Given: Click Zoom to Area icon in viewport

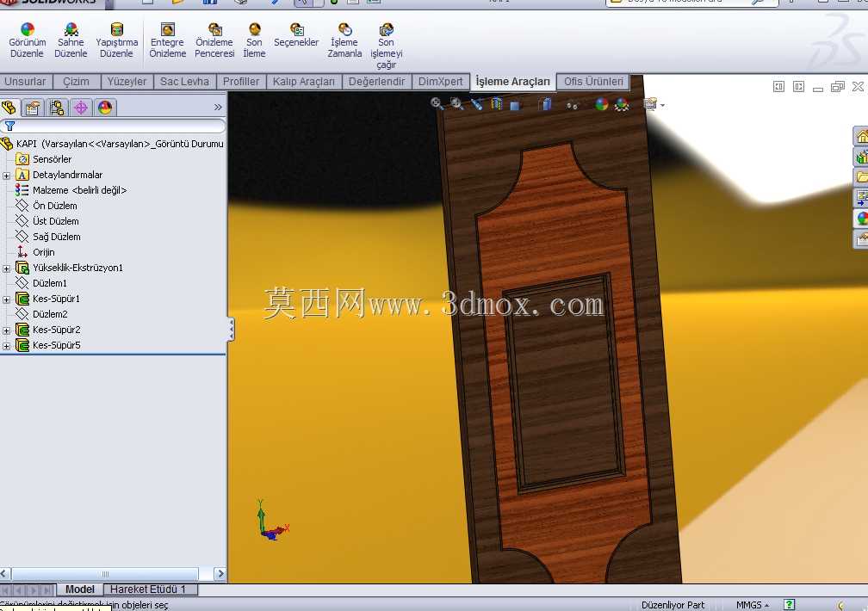Looking at the screenshot, I should [x=456, y=103].
